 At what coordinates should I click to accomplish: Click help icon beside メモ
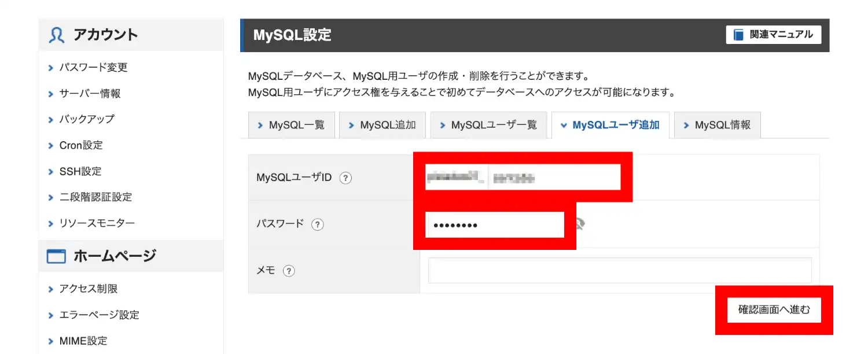click(289, 271)
